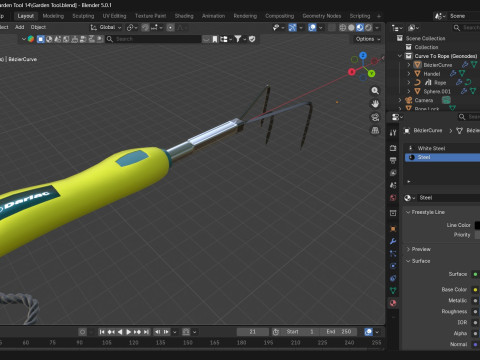The width and height of the screenshot is (480, 360).
Task: Select solid viewport shading
Action: click(351, 28)
